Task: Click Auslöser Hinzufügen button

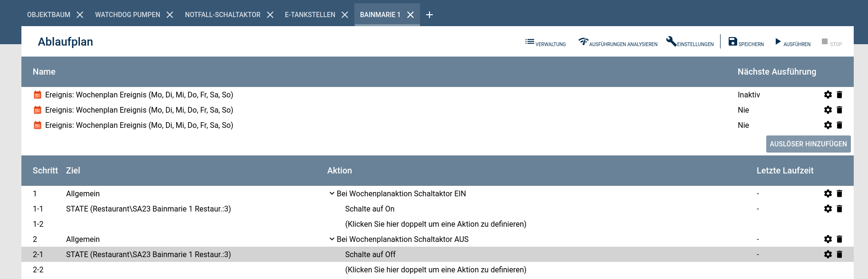Action: [x=808, y=144]
